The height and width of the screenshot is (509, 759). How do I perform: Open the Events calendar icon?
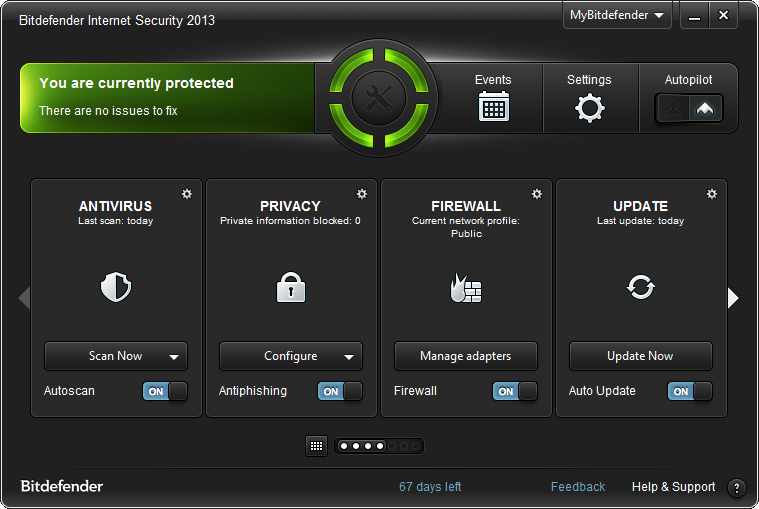(x=493, y=106)
